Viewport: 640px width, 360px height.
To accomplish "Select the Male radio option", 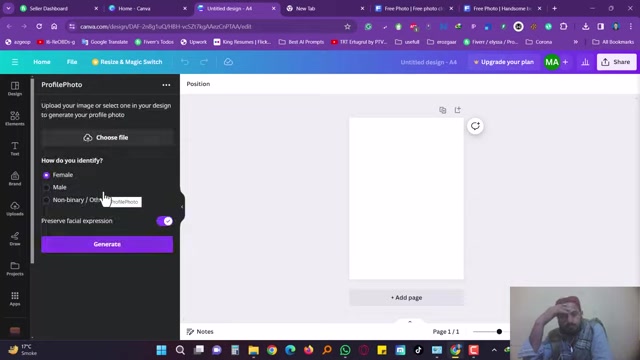I will 46,187.
